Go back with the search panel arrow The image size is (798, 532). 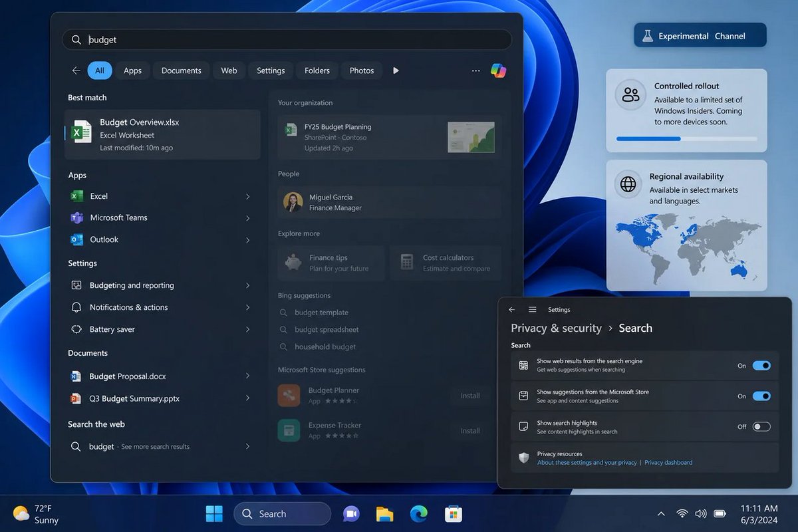(x=76, y=70)
